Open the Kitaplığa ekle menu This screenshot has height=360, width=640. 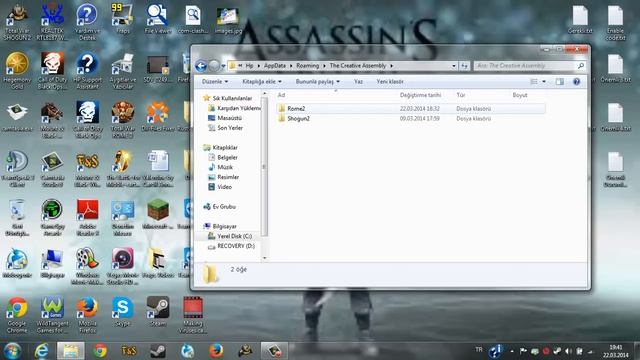tap(262, 82)
